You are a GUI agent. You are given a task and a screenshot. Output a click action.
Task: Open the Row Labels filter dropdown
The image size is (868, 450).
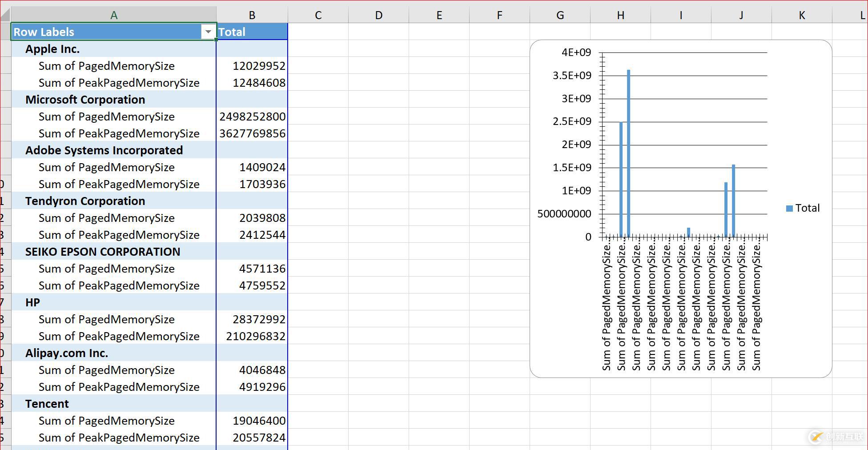208,32
